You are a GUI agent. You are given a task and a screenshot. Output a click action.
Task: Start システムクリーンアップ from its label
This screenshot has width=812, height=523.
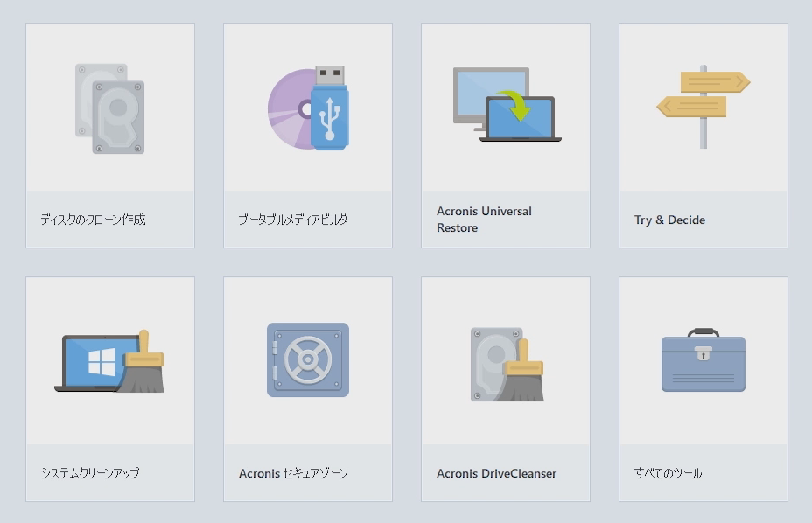coord(89,473)
